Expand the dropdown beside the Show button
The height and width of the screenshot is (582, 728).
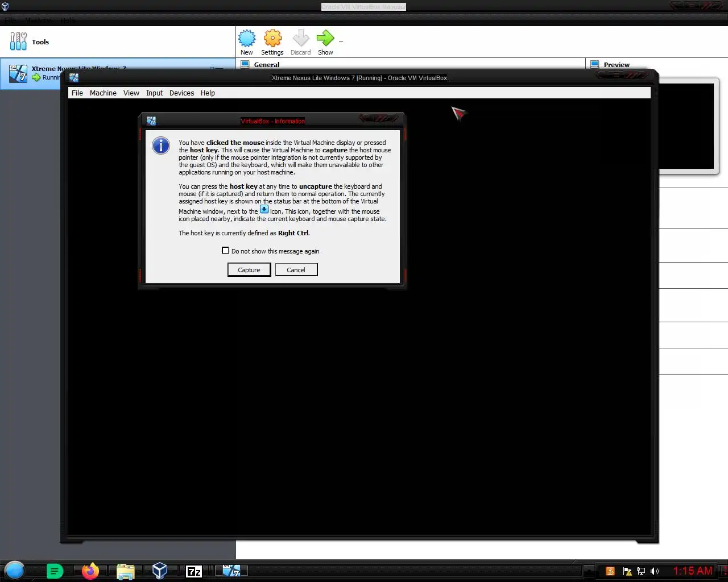[341, 41]
